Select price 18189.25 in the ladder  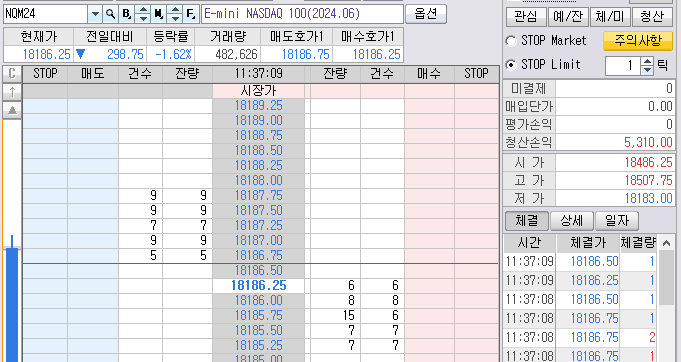[x=258, y=106]
